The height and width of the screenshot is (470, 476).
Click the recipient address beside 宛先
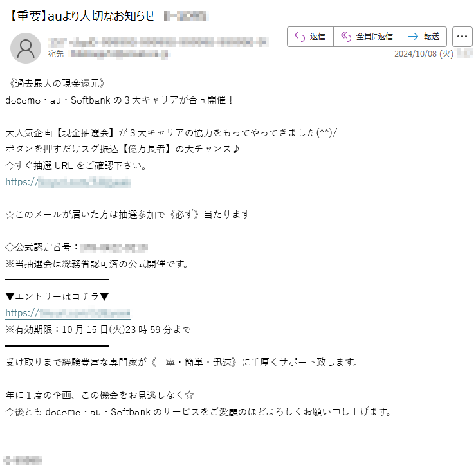pyautogui.click(x=120, y=54)
